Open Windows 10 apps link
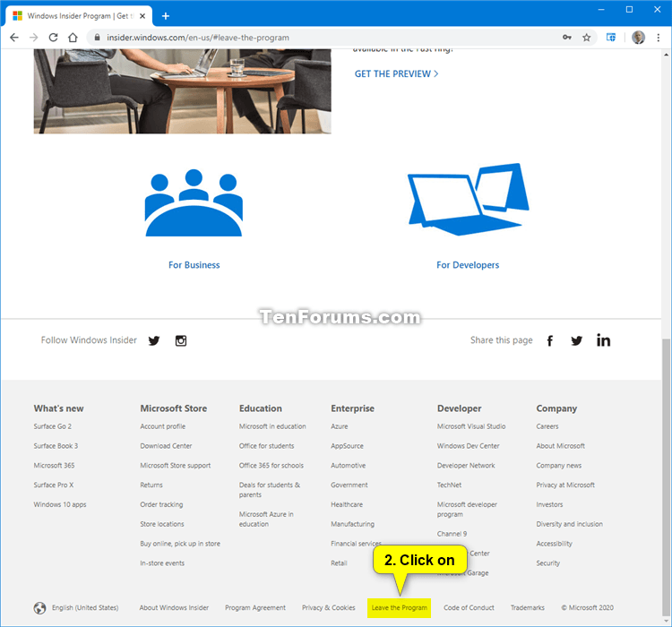Image resolution: width=672 pixels, height=627 pixels. pos(60,504)
